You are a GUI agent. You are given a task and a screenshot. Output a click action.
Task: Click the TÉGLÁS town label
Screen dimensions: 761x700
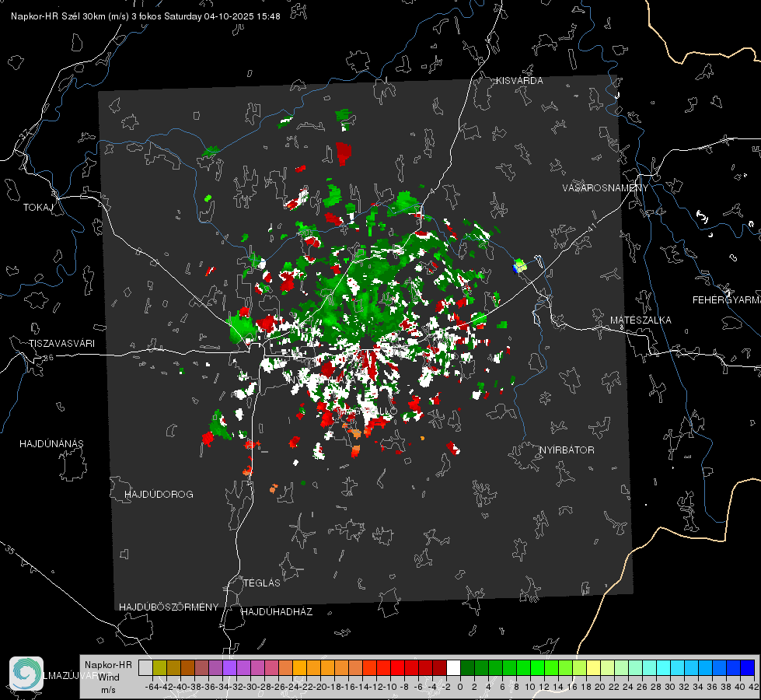[262, 583]
